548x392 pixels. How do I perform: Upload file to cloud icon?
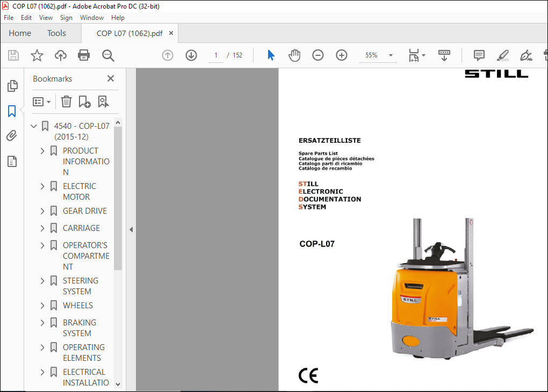click(x=61, y=55)
